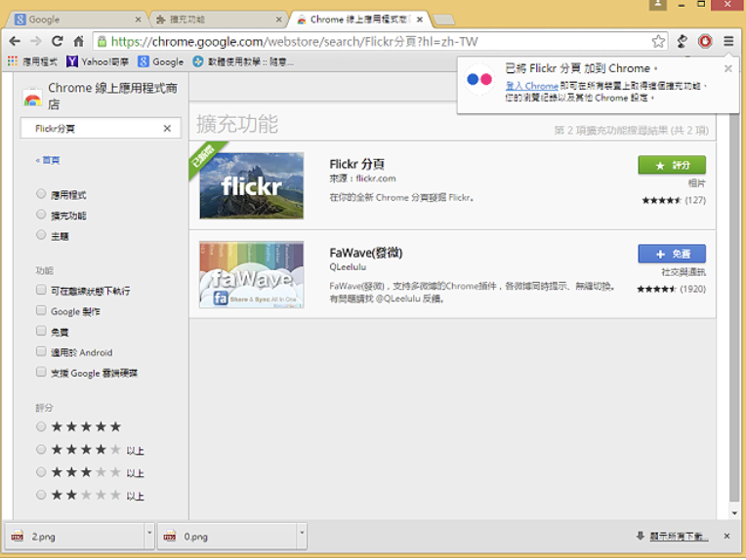Check the free filter checkbox
This screenshot has width=746, height=560.
pyautogui.click(x=41, y=331)
